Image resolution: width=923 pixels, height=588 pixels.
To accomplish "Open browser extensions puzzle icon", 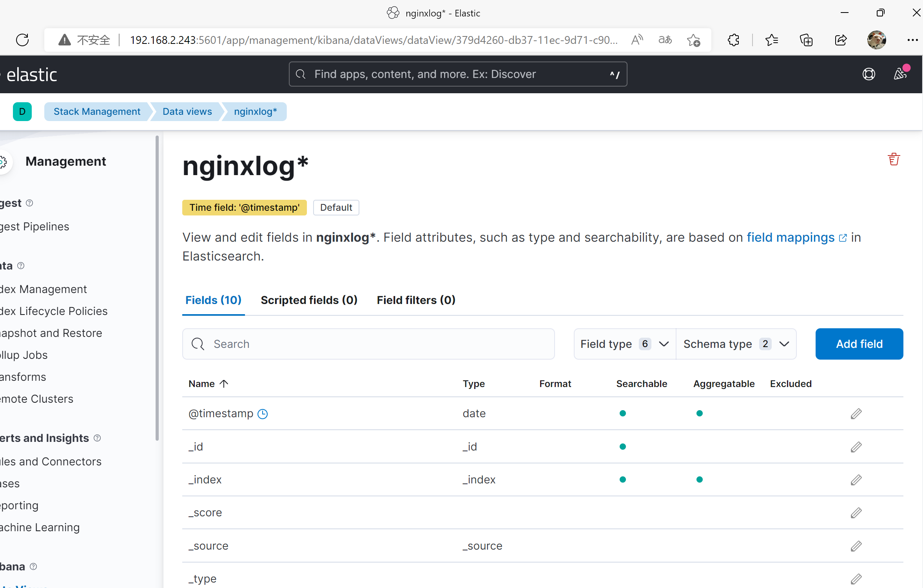I will pos(733,40).
